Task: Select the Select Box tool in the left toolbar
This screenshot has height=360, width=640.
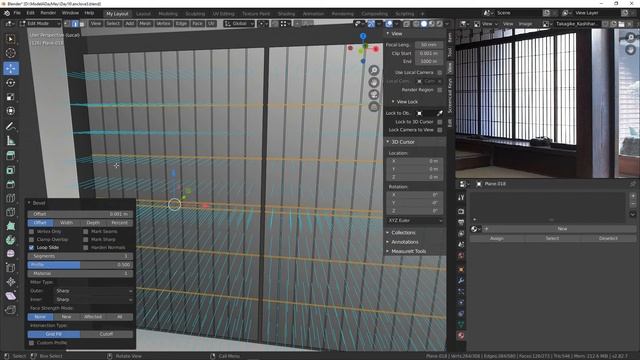Action: pyautogui.click(x=11, y=39)
